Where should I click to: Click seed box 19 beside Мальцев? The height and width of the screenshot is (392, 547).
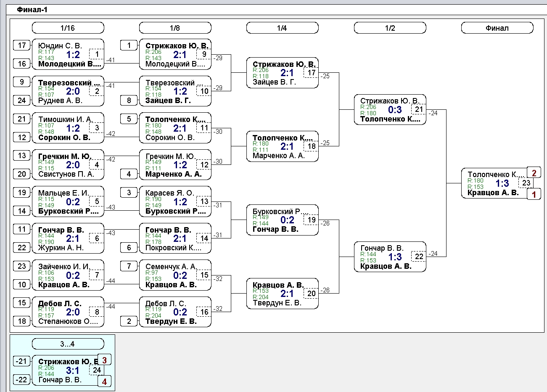click(x=22, y=193)
